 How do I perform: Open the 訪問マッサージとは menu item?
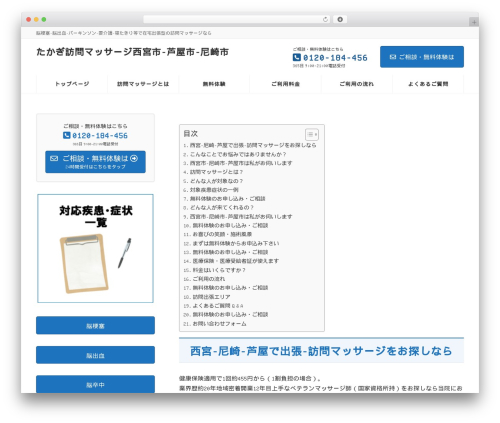pos(143,84)
